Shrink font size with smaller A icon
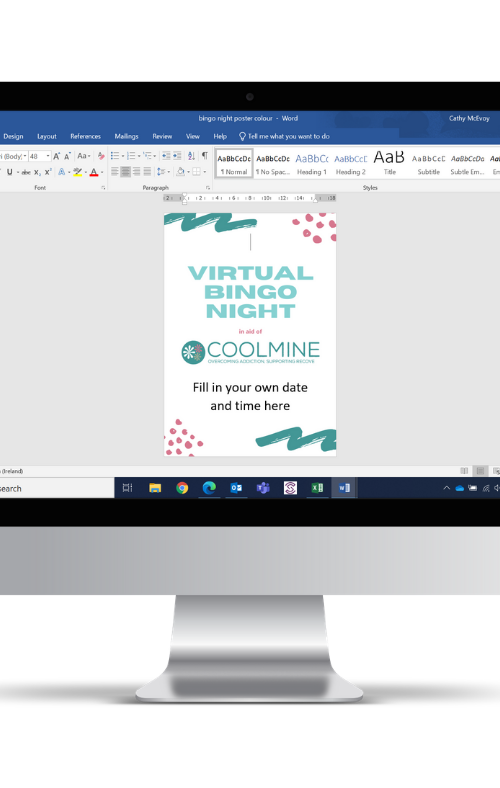The height and width of the screenshot is (788, 500). pyautogui.click(x=67, y=156)
